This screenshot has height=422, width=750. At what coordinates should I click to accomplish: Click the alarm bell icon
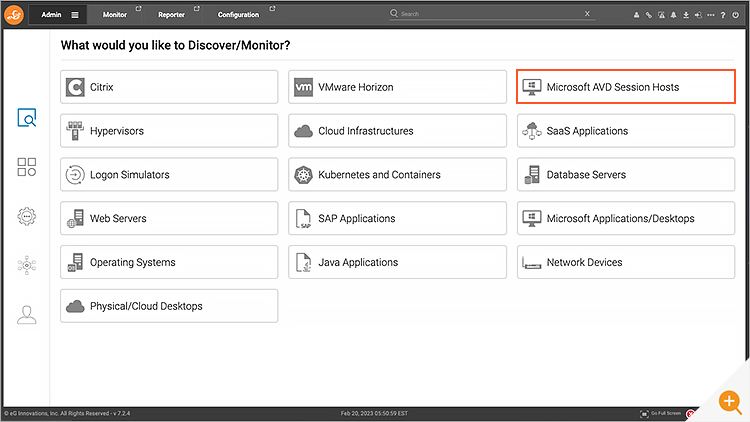[x=673, y=15]
